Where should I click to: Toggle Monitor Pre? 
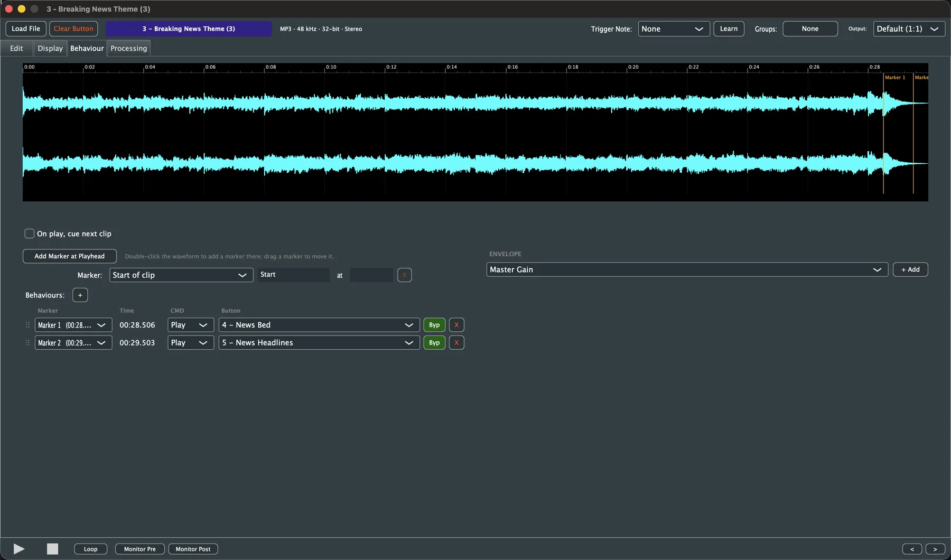pos(140,549)
